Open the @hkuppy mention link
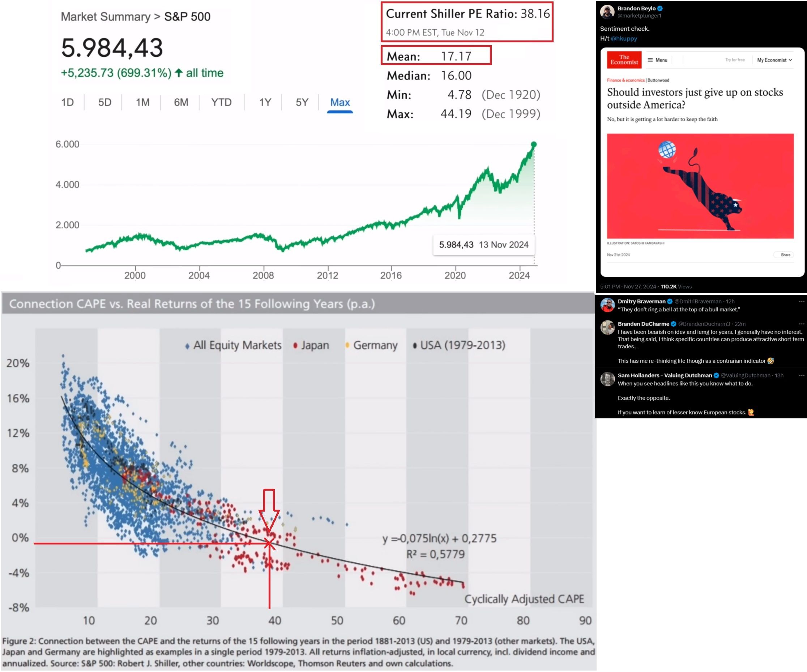807x672 pixels. point(624,38)
